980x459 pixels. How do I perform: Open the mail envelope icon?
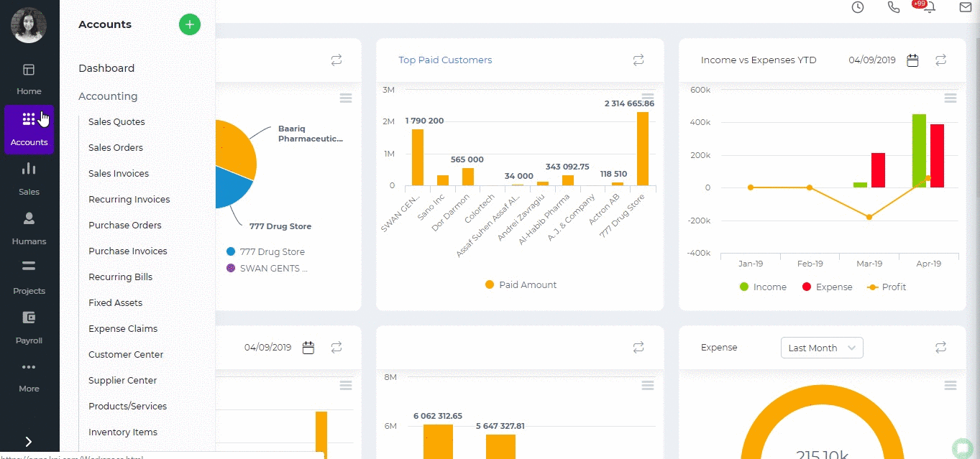966,7
